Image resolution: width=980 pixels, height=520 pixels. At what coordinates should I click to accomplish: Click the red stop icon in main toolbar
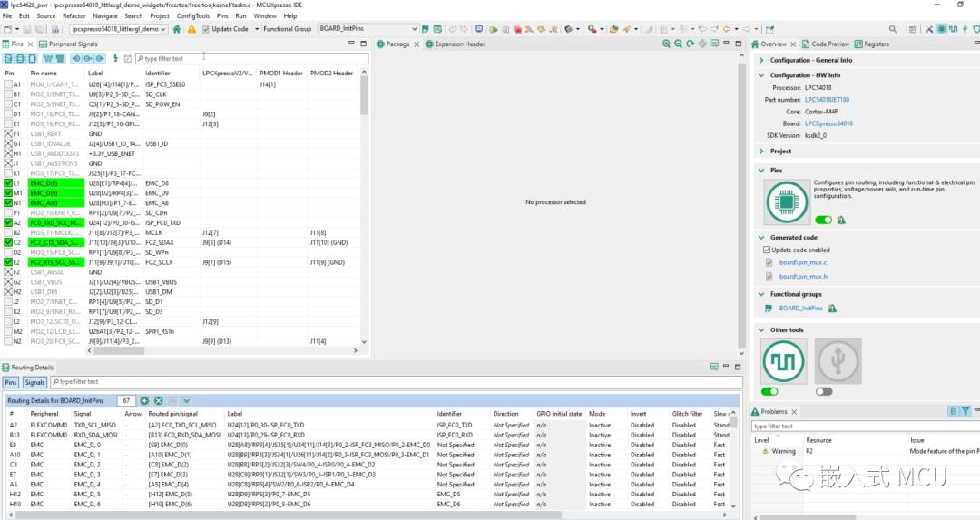coord(517,29)
